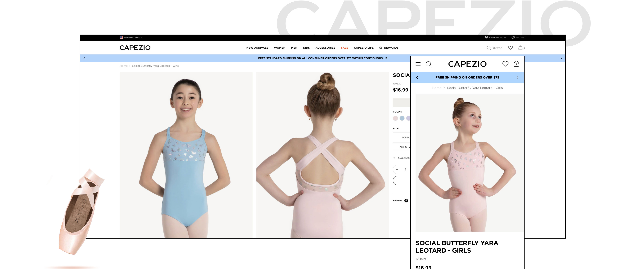
Task: Click the crown icon beside Rewards
Action: [381, 48]
